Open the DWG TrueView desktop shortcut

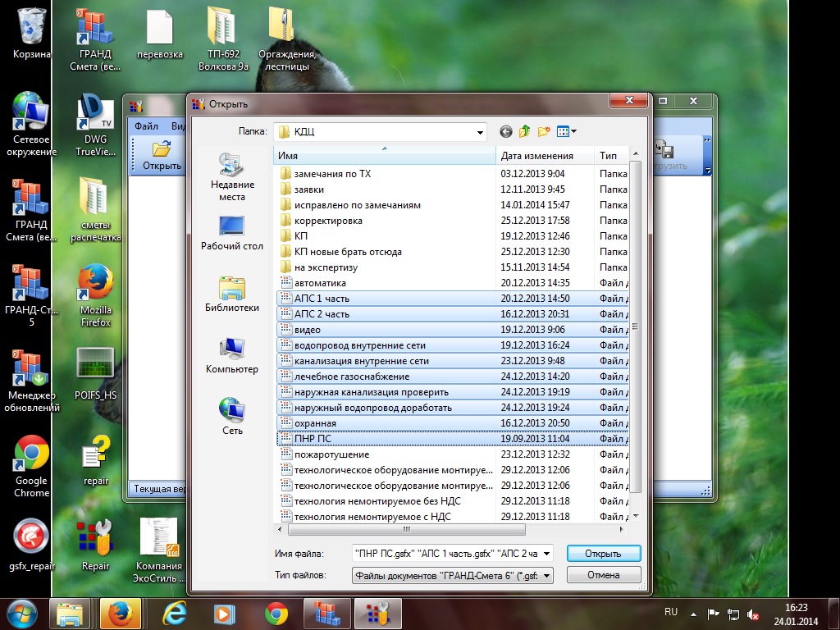pos(95,125)
